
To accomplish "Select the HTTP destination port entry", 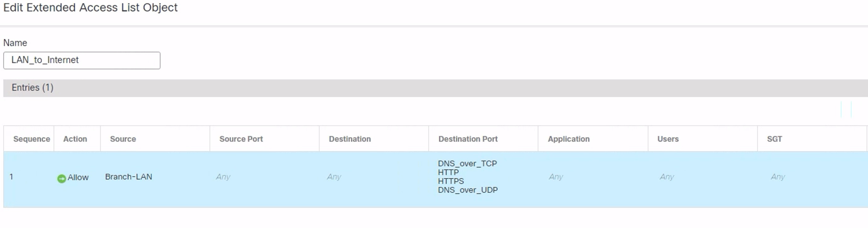I will (x=448, y=172).
